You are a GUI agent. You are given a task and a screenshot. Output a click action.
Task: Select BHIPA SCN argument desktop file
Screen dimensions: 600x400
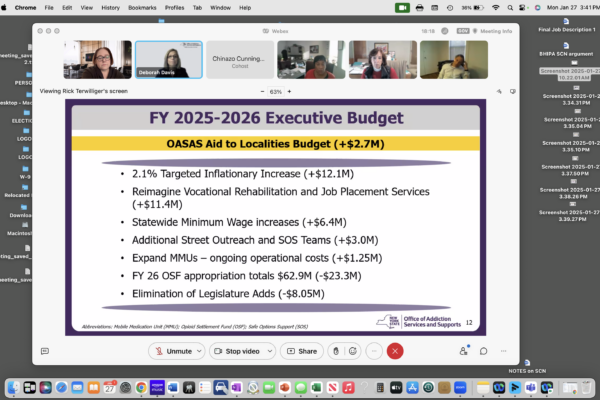tap(566, 50)
